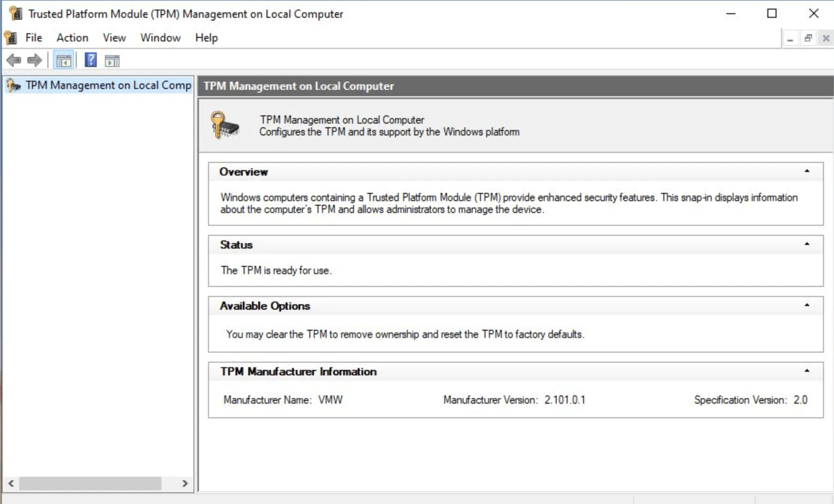The height and width of the screenshot is (504, 834).
Task: Collapse the TPM Manufacturer Information section
Action: point(807,371)
